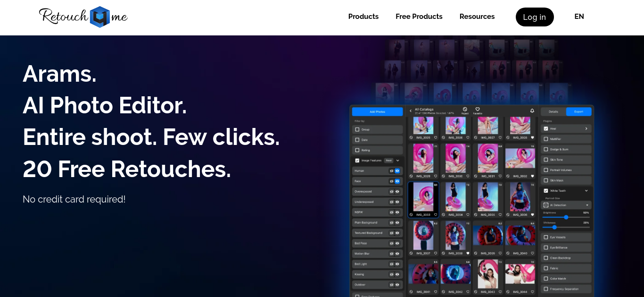Click the heart icon under IMG_3044
The width and height of the screenshot is (644, 297).
(532, 292)
